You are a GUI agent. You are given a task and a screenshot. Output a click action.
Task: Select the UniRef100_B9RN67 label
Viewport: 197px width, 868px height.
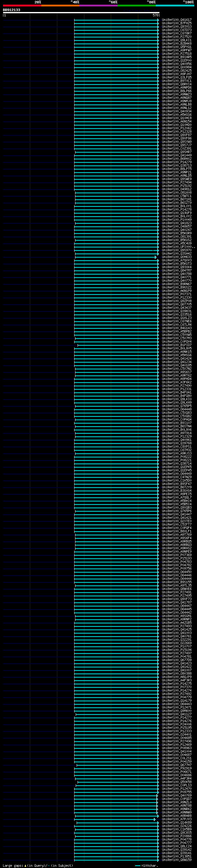(x=177, y=284)
